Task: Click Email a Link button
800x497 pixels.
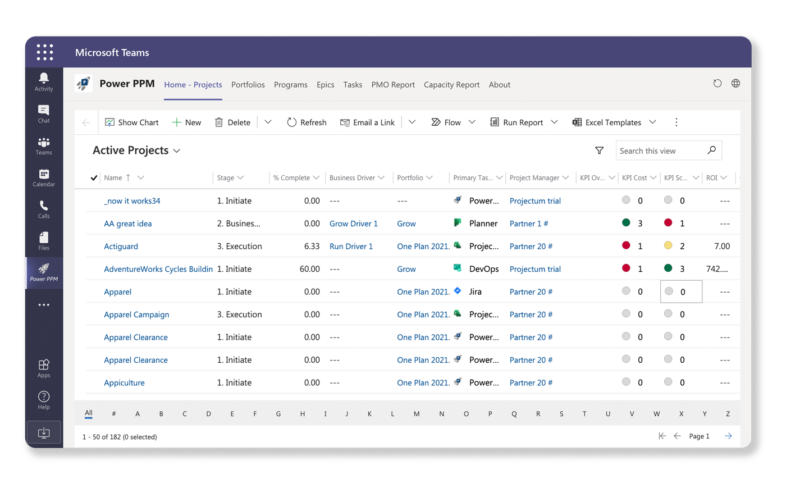Action: [x=367, y=122]
